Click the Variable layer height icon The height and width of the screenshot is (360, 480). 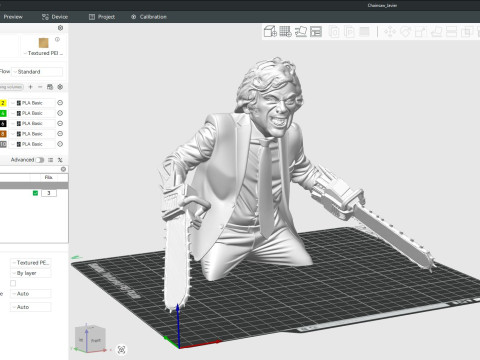pyautogui.click(x=364, y=32)
